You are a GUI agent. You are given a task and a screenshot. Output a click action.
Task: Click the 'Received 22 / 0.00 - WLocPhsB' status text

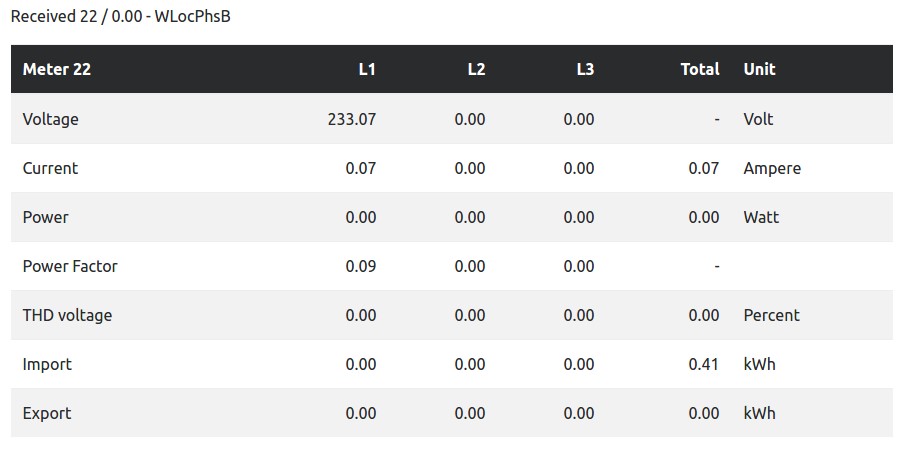click(x=120, y=17)
